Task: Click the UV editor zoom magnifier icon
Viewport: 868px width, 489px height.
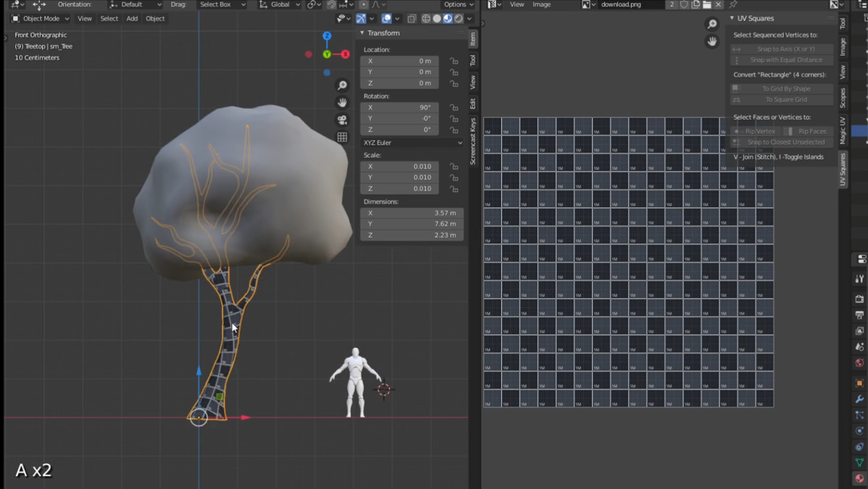Action: [712, 24]
